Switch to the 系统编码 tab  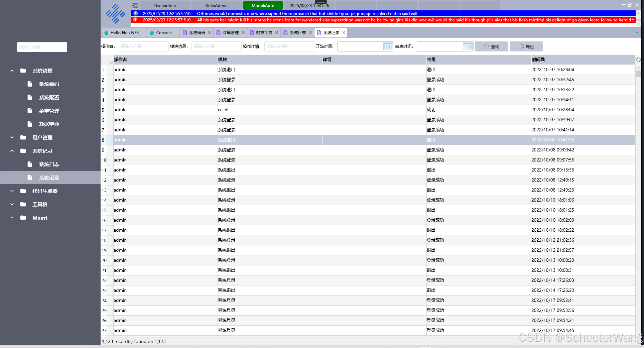pos(197,33)
